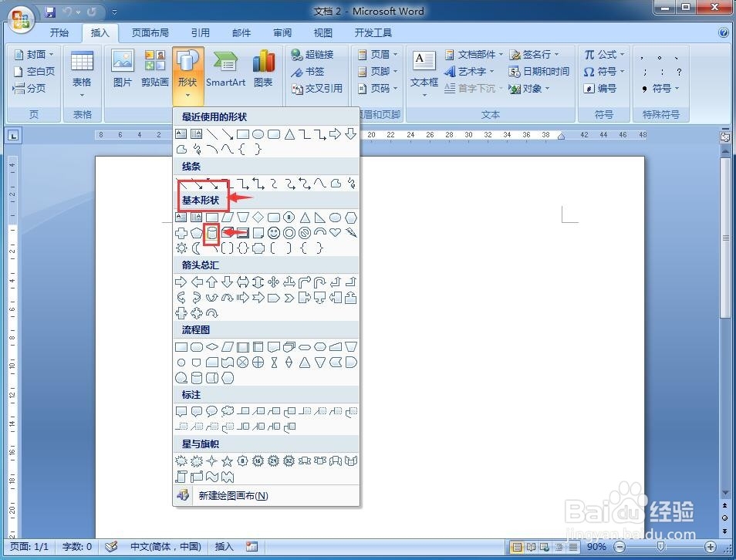Switch to Draft view
The image size is (736, 560).
point(573,547)
